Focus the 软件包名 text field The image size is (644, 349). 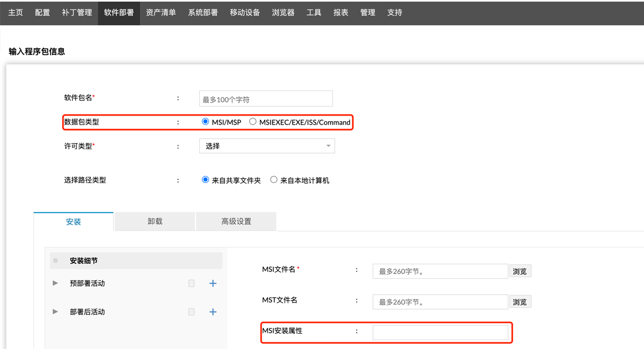coord(266,99)
